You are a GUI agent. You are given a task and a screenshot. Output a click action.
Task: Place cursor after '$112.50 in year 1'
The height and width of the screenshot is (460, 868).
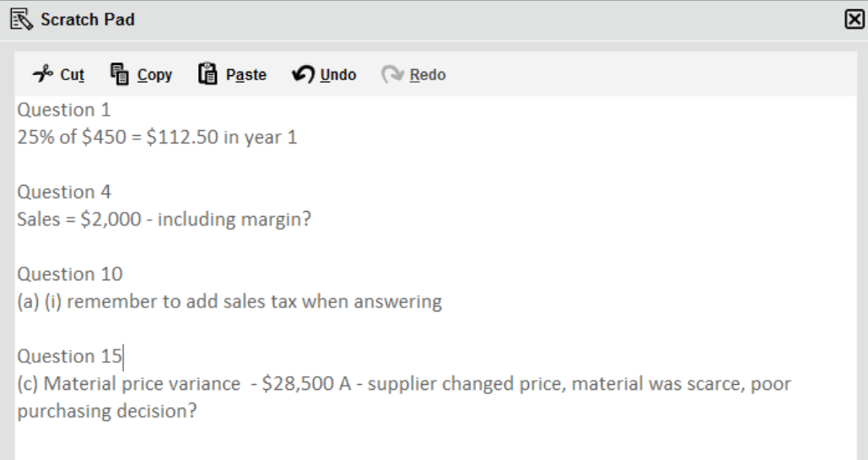tap(299, 138)
